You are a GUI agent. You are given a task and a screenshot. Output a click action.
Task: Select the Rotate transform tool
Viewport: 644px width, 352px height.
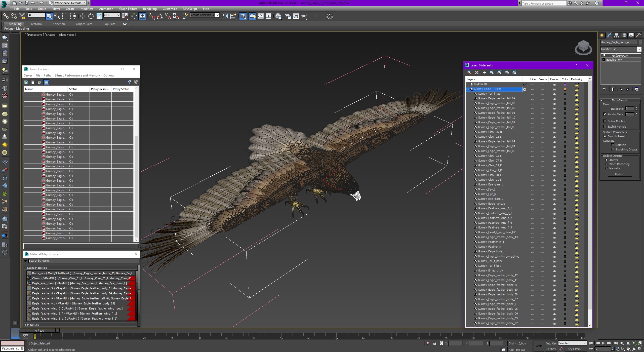pos(91,16)
